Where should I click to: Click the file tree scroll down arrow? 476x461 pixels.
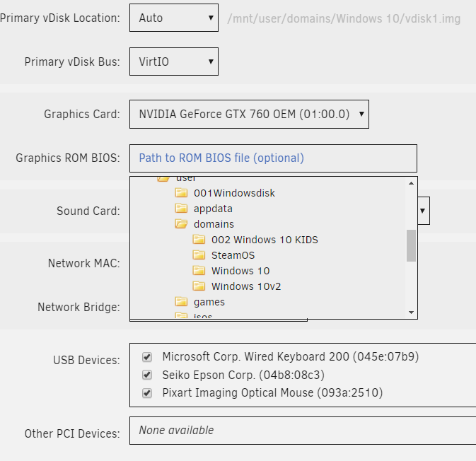(412, 313)
